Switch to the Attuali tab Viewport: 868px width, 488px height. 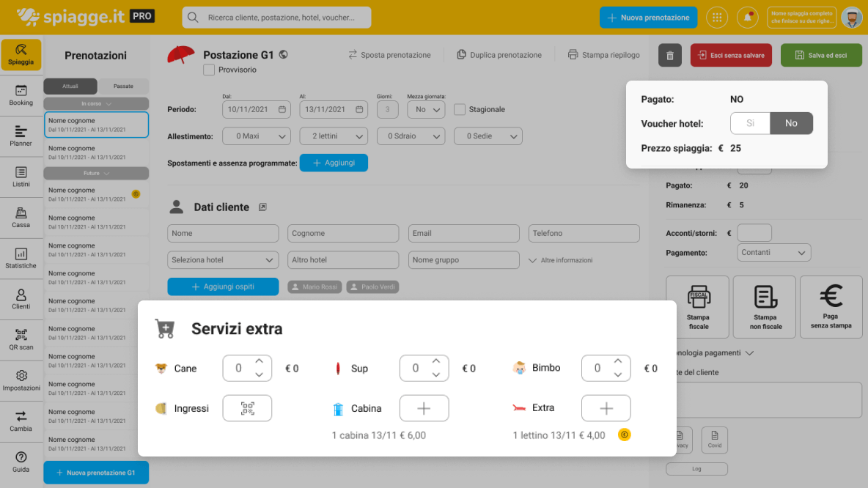(x=70, y=86)
